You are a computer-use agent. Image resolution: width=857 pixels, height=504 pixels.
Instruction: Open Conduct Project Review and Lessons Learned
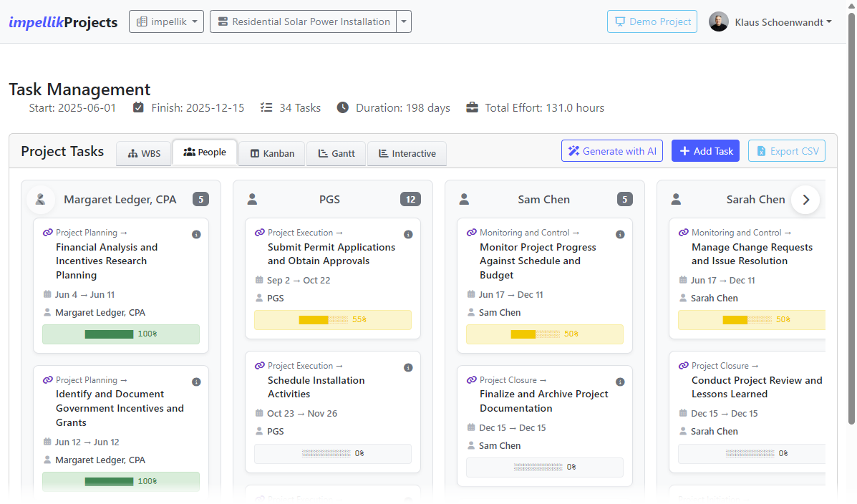(x=757, y=387)
